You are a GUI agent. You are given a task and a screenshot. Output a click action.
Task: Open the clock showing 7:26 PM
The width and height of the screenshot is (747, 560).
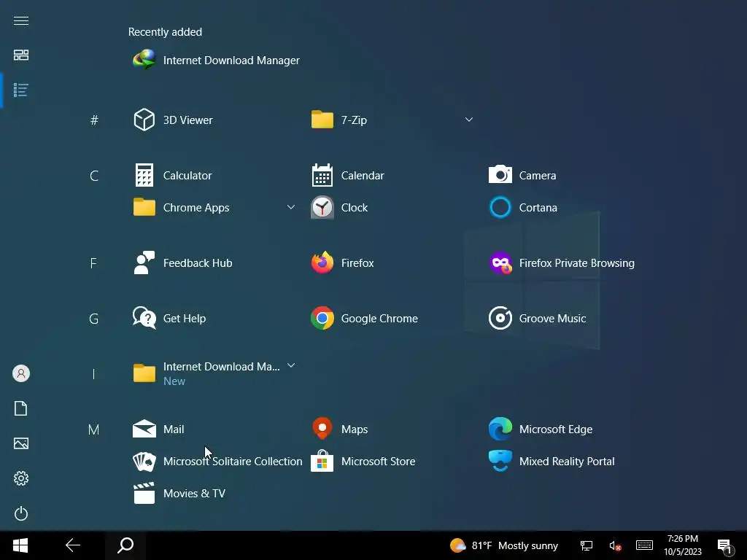click(x=683, y=545)
